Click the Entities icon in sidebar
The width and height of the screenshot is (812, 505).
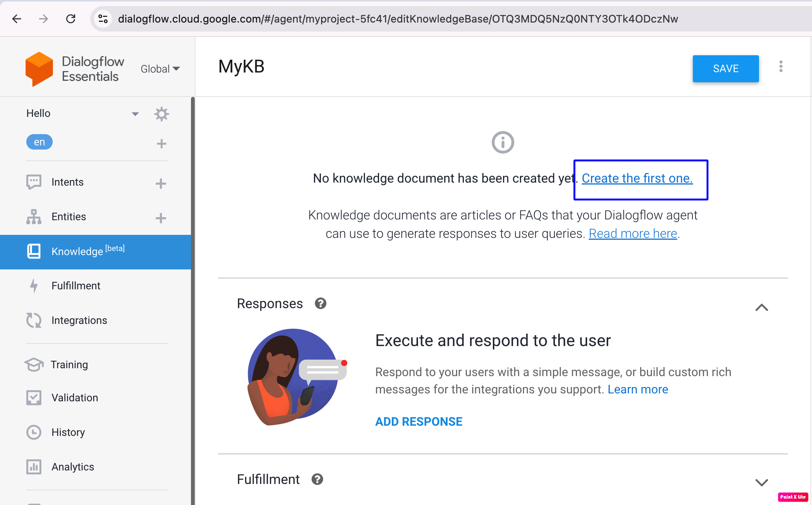point(34,216)
